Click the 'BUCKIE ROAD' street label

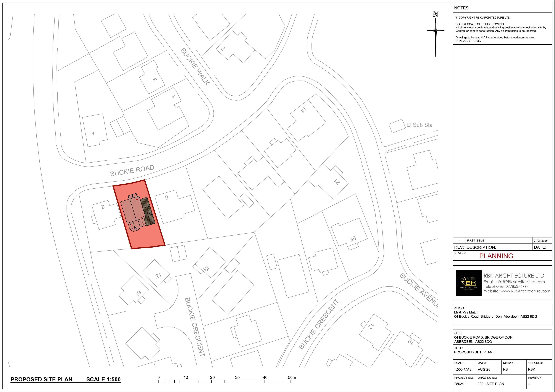[x=132, y=171]
